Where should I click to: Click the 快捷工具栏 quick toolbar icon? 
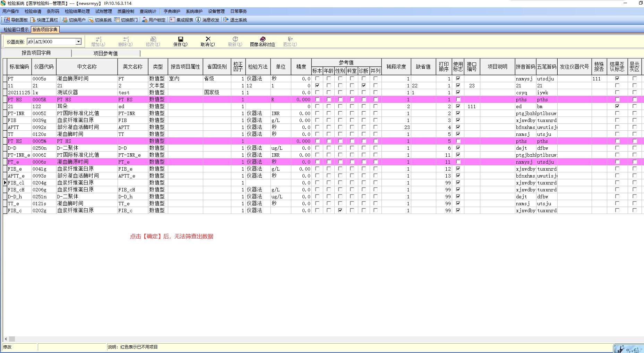coord(33,20)
